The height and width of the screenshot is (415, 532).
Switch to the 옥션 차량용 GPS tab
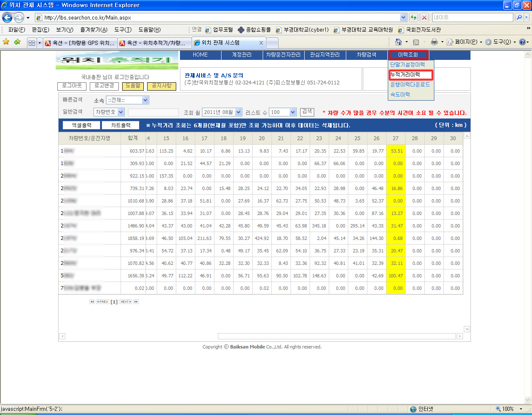click(x=80, y=43)
